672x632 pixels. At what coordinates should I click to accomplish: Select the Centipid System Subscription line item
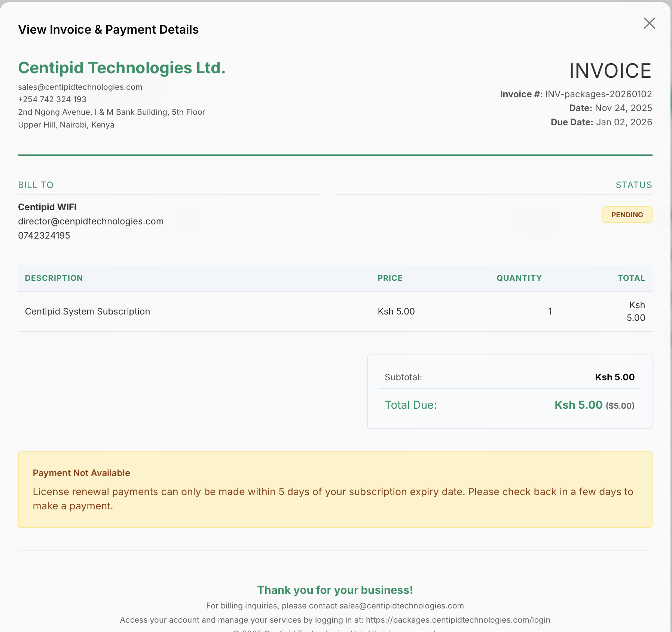pos(87,311)
